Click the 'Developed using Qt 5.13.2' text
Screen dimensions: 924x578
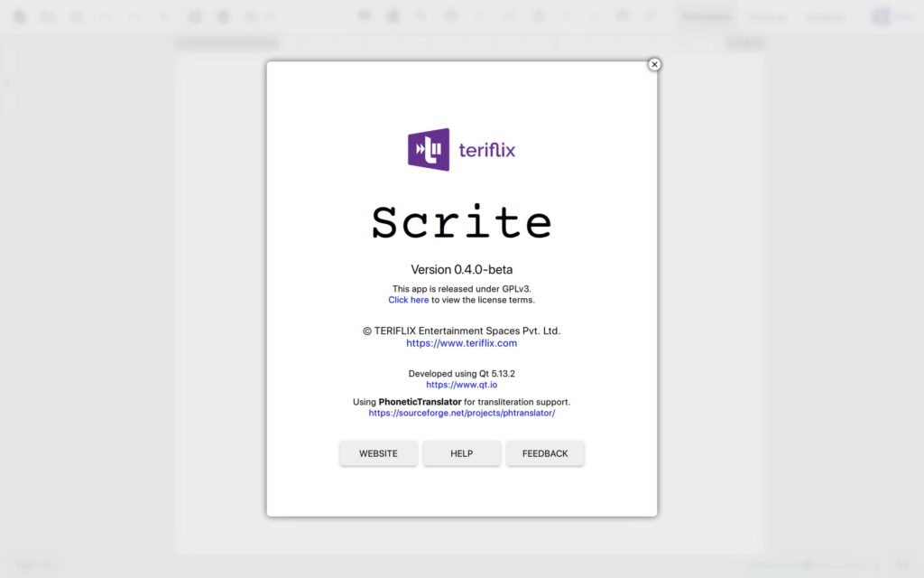pos(461,373)
